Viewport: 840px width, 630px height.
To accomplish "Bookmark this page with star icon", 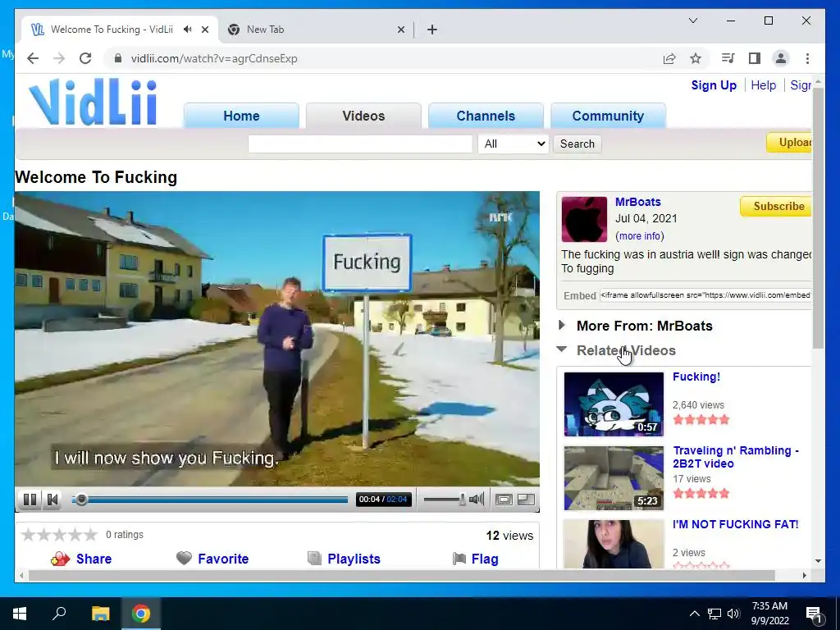I will [x=696, y=58].
